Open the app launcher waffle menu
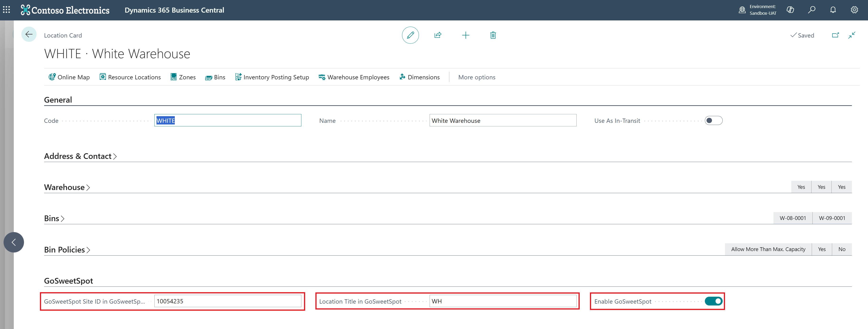 click(x=6, y=10)
